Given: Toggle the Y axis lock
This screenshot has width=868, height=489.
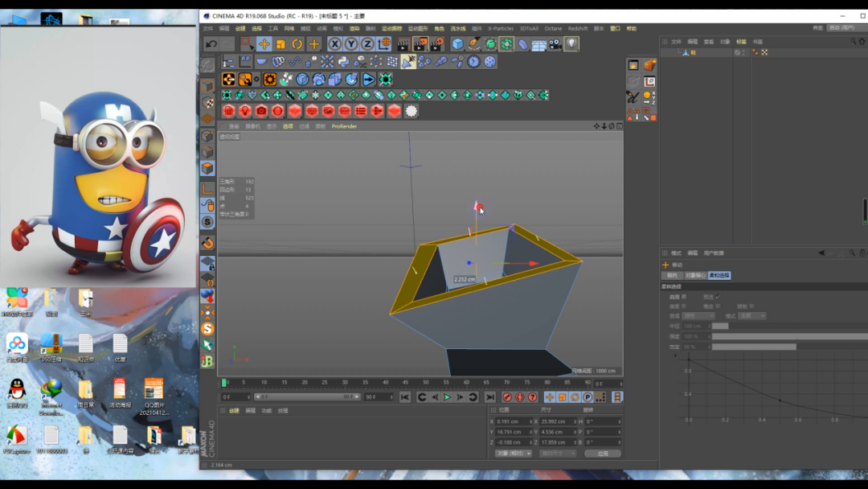Looking at the screenshot, I should pos(351,43).
